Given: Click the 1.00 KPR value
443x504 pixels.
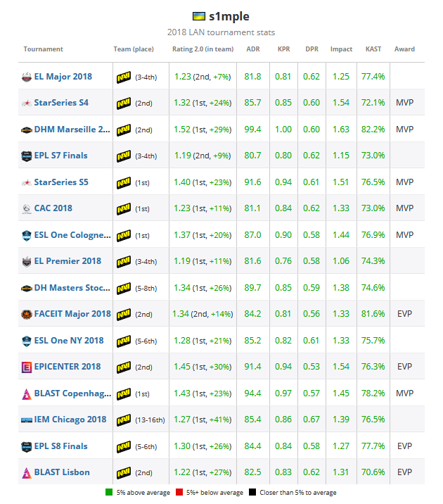Looking at the screenshot, I should point(283,130).
